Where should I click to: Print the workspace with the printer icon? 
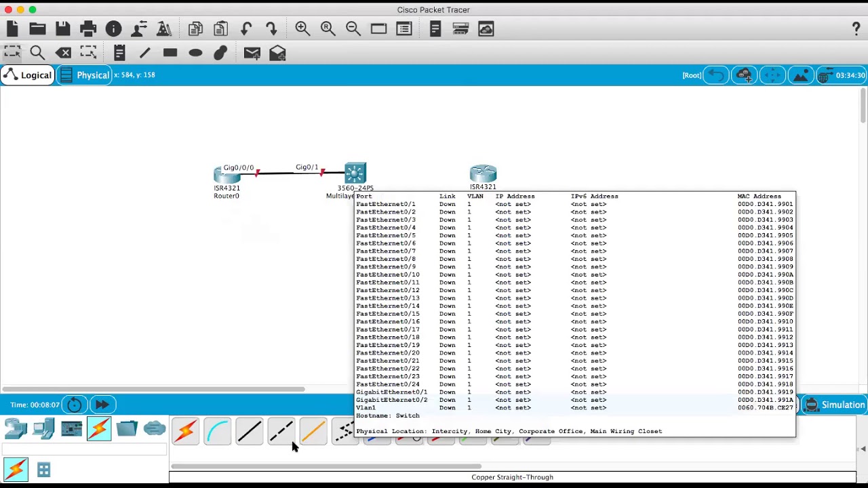click(x=88, y=28)
